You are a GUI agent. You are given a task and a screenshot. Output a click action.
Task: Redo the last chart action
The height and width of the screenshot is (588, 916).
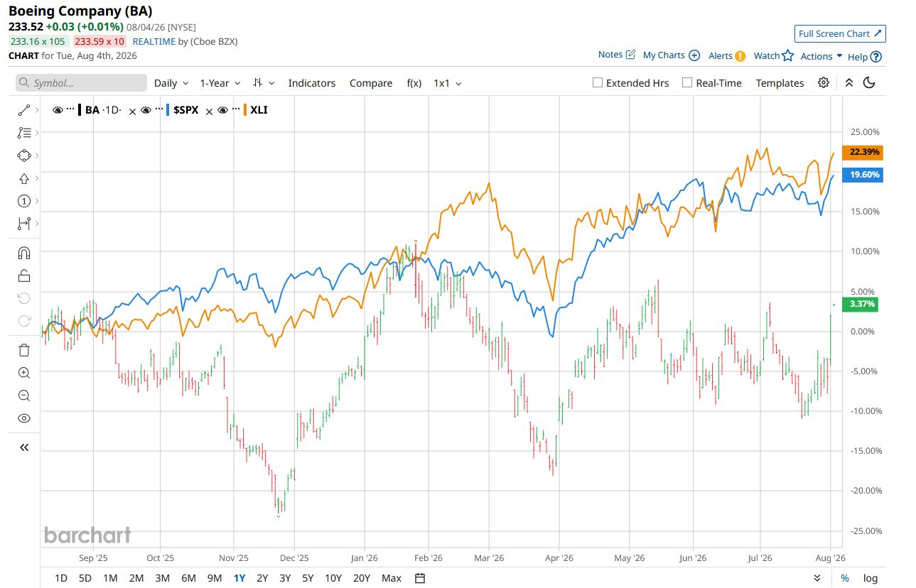[24, 321]
